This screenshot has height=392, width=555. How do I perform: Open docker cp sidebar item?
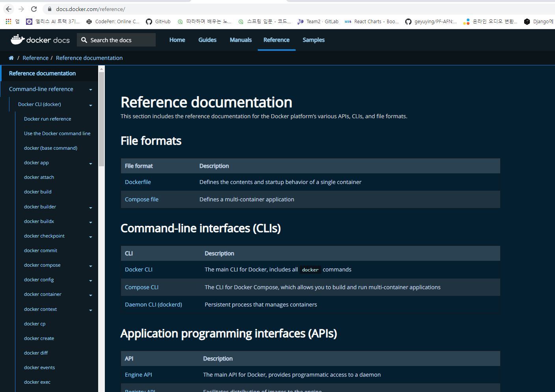click(x=35, y=324)
